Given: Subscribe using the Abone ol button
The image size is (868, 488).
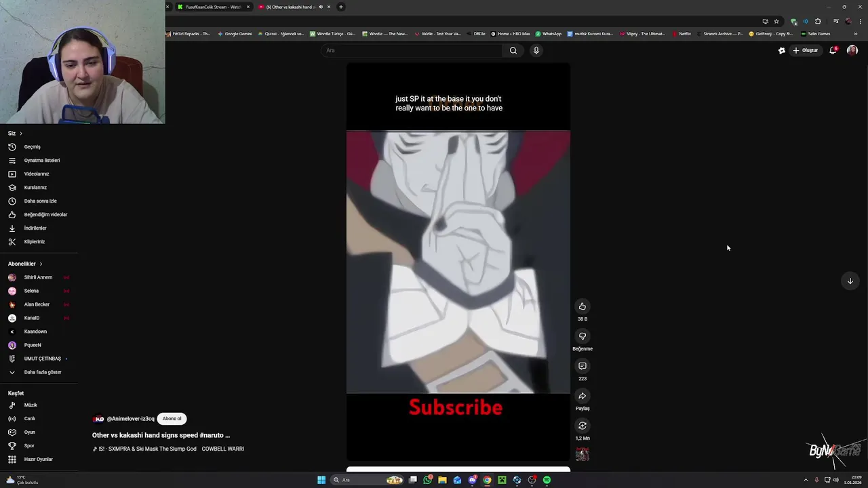Looking at the screenshot, I should tap(172, 419).
